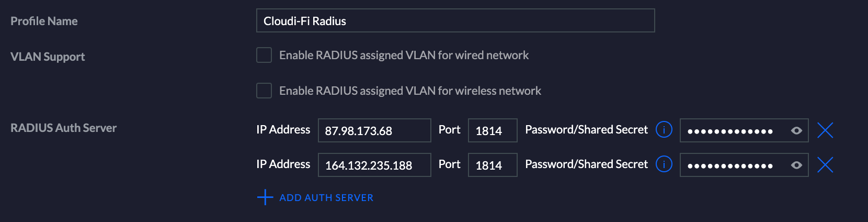Select the Port field of the first auth server

(493, 130)
